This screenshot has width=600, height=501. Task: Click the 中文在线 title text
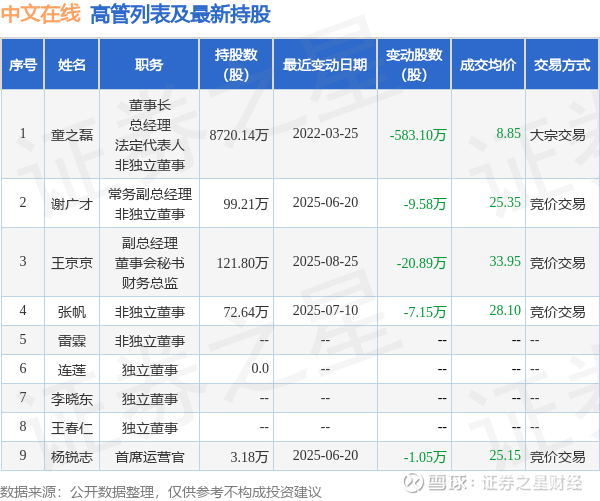coord(41,14)
